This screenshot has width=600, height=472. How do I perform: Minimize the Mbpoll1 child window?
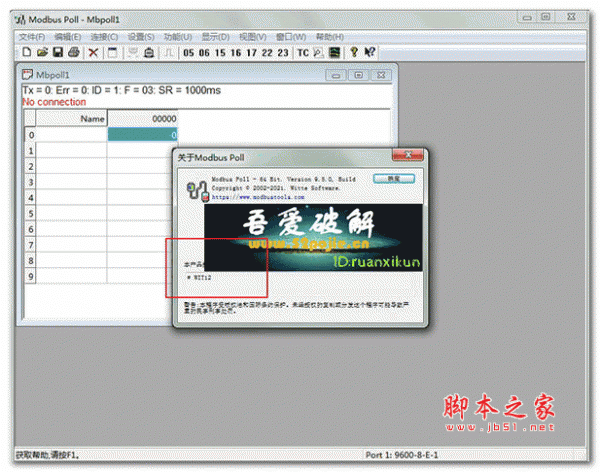336,75
